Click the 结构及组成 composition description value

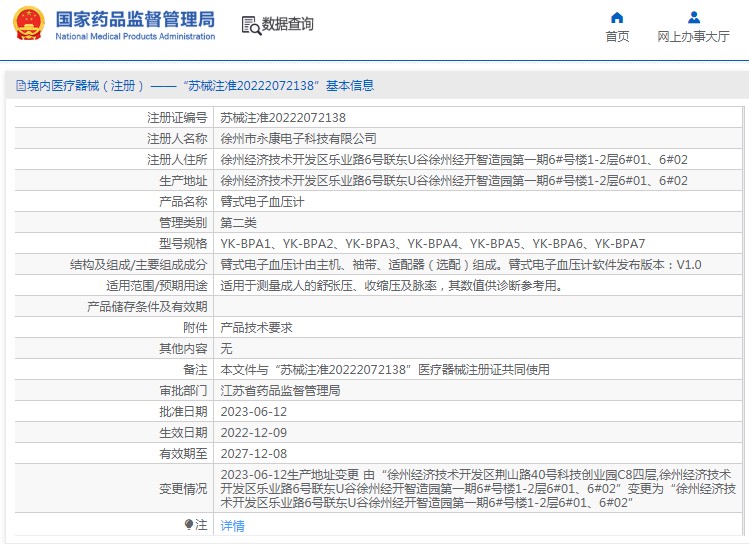[x=460, y=265]
